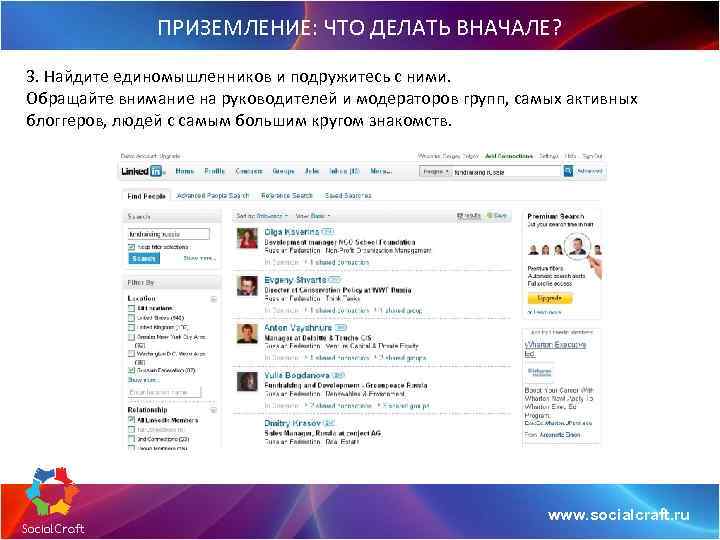Screen dimensions: 720x540
Task: Open the Groups nav item
Action: 283,171
